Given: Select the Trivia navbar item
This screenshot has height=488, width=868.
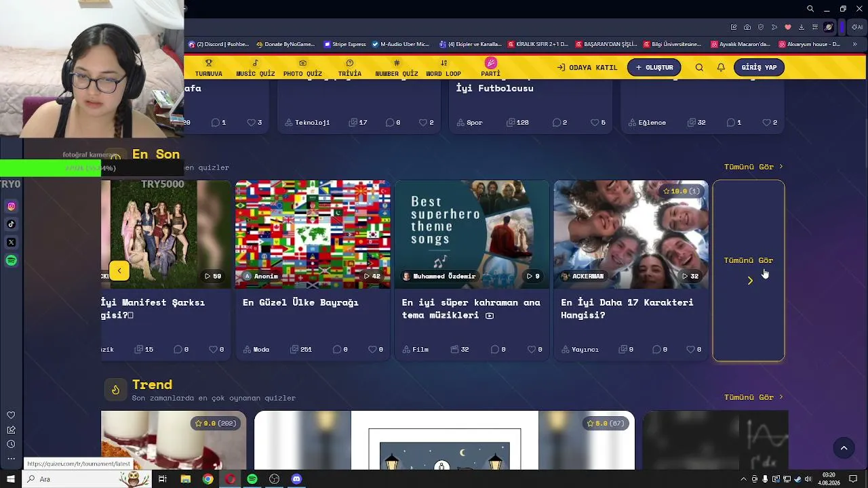Looking at the screenshot, I should click(x=350, y=68).
